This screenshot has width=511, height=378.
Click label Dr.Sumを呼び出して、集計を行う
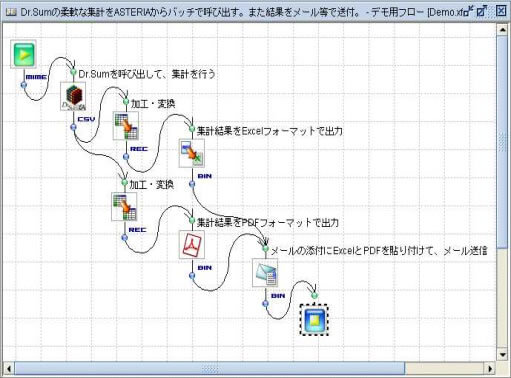point(147,74)
